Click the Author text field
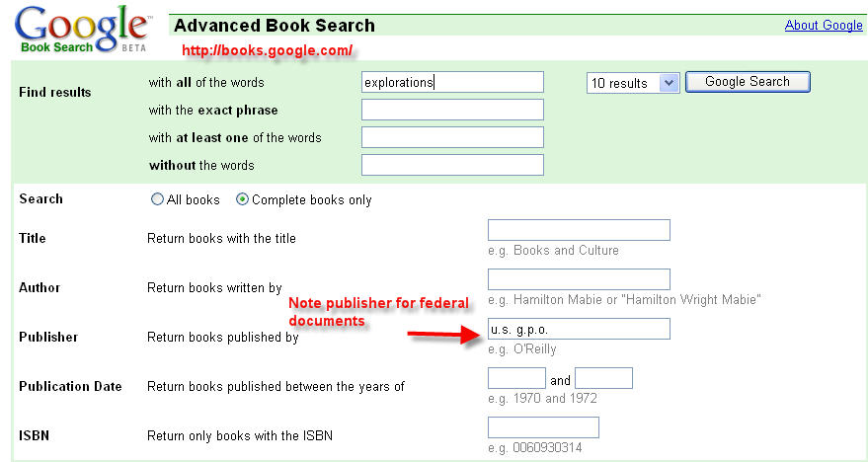 point(579,279)
